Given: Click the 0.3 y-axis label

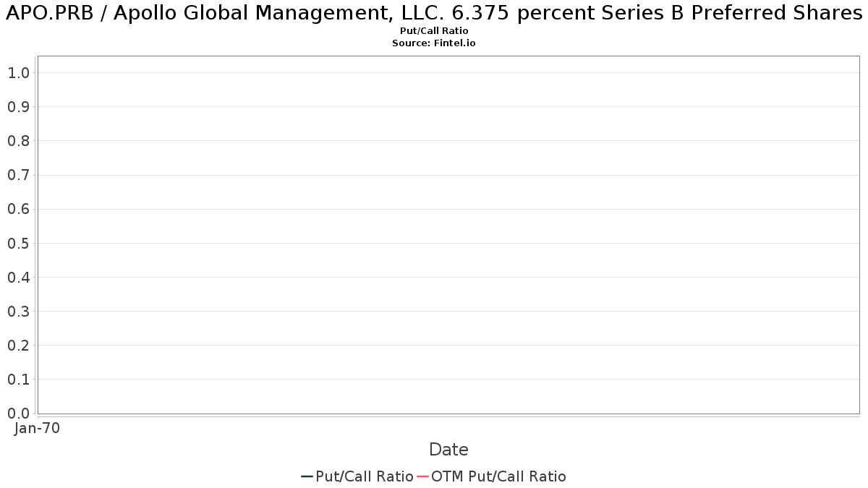Looking at the screenshot, I should 18,312.
